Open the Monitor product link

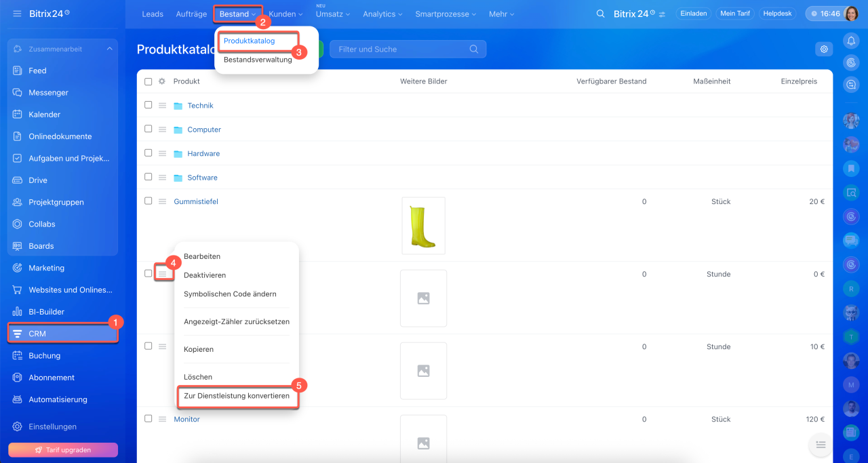186,419
